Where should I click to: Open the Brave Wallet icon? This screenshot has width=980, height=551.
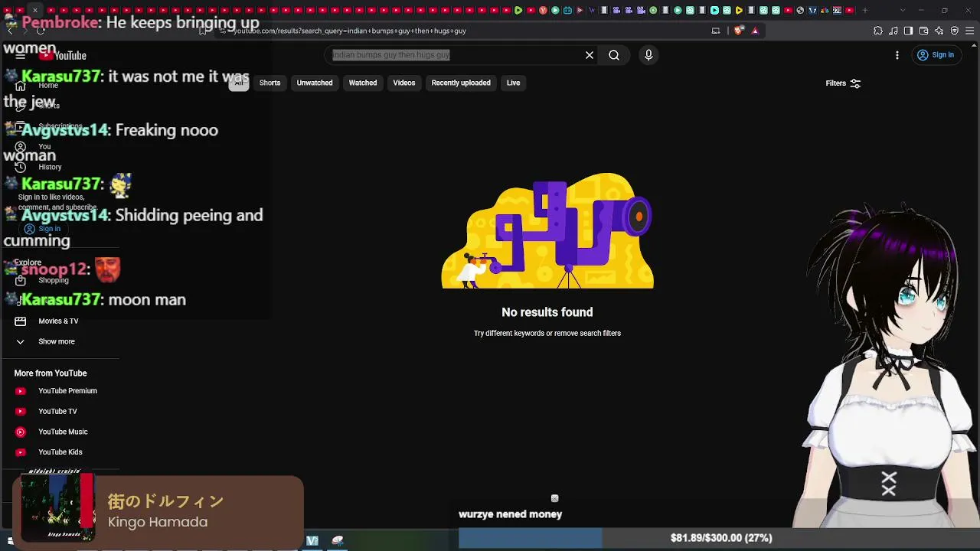[924, 31]
